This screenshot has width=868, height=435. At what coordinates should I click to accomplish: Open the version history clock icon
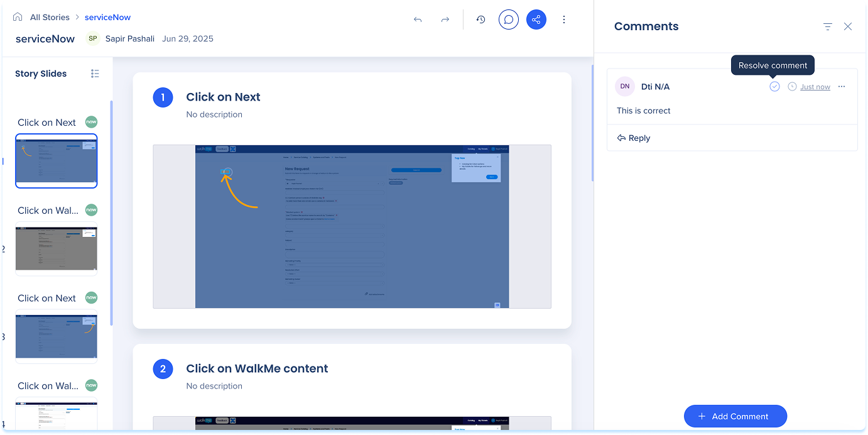(x=480, y=19)
